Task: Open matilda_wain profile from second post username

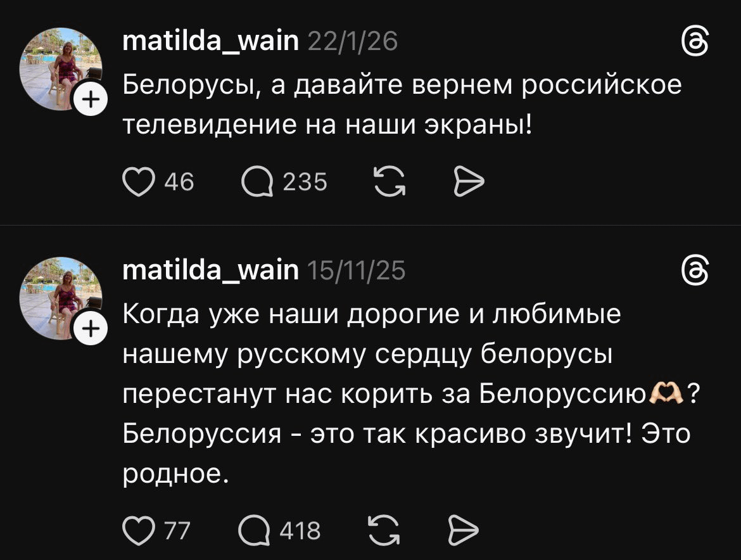Action: pyautogui.click(x=210, y=270)
